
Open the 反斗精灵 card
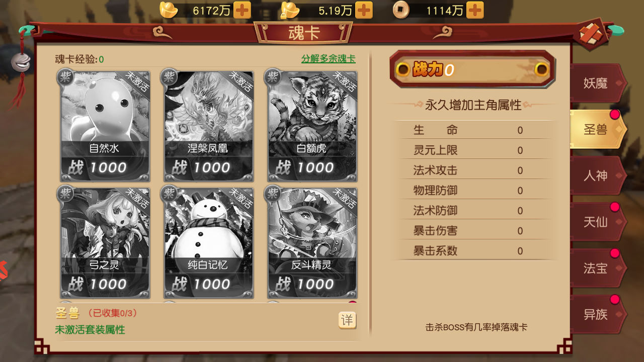click(x=312, y=243)
